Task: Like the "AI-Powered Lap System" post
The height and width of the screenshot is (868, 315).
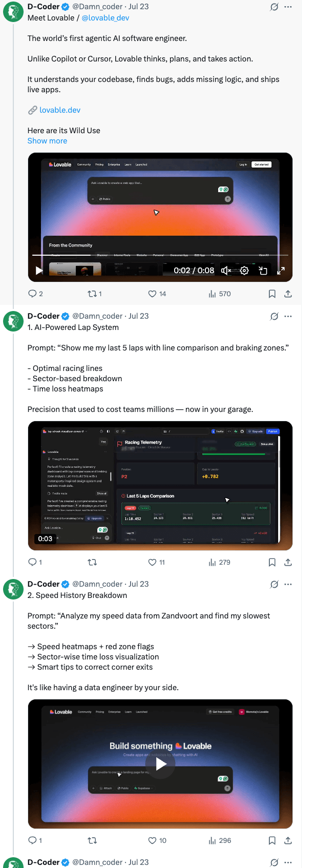Action: click(x=152, y=562)
